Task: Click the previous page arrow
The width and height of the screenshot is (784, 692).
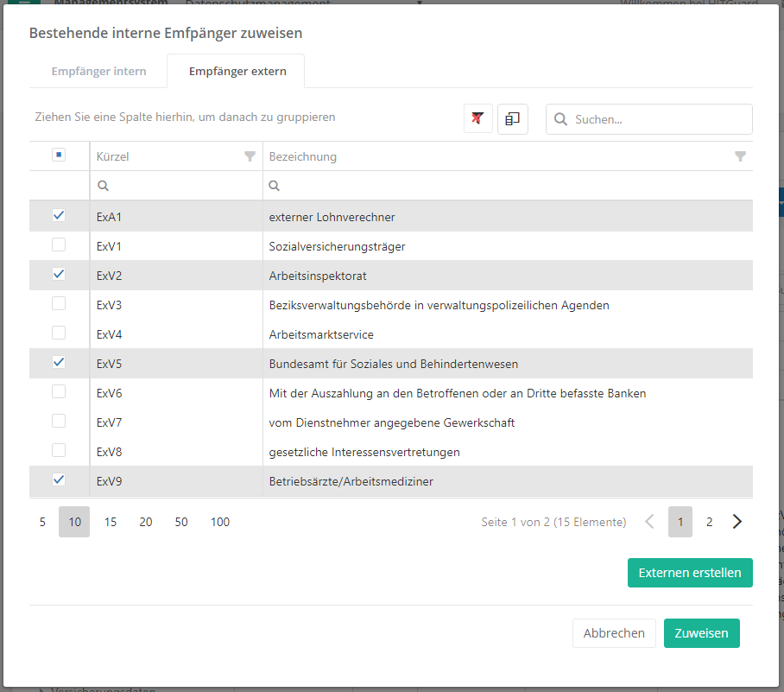Action: (650, 522)
